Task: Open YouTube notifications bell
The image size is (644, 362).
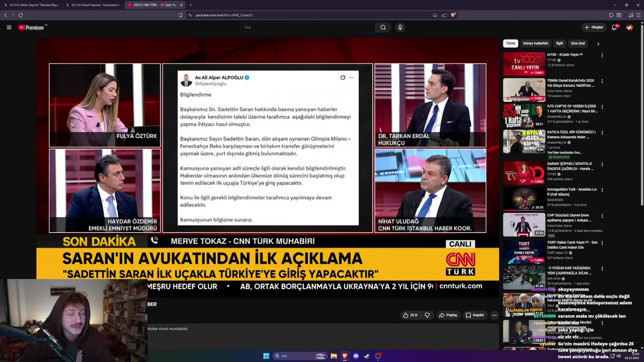Action: pyautogui.click(x=614, y=27)
